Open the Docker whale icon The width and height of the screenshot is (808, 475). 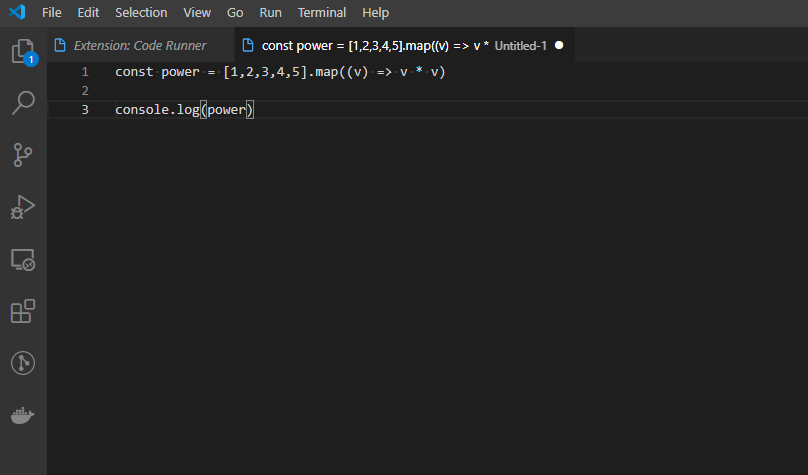point(23,415)
